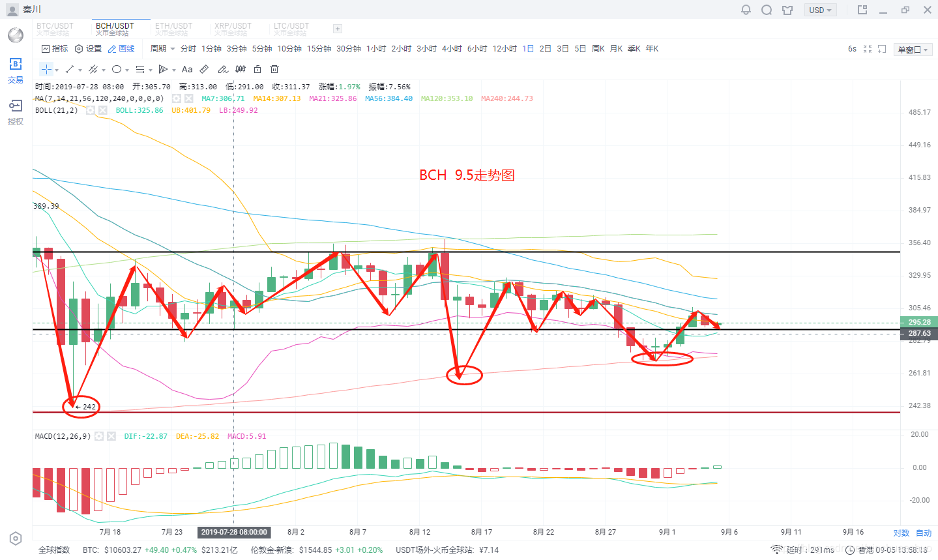Select the 分时 time-share period
The image size is (938, 560).
188,49
